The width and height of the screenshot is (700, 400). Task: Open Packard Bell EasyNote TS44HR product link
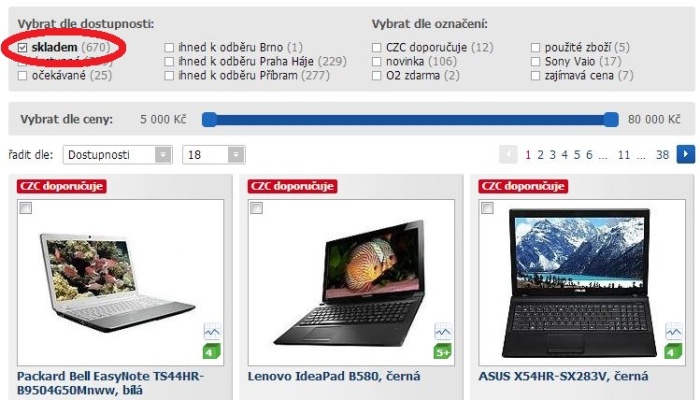coord(110,383)
